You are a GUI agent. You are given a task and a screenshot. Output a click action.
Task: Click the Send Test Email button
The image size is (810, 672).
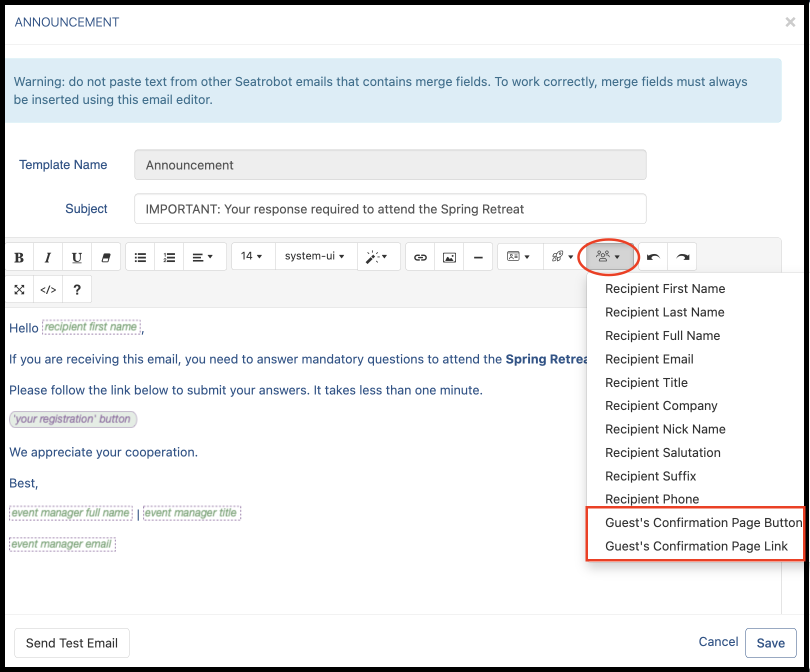pyautogui.click(x=72, y=643)
